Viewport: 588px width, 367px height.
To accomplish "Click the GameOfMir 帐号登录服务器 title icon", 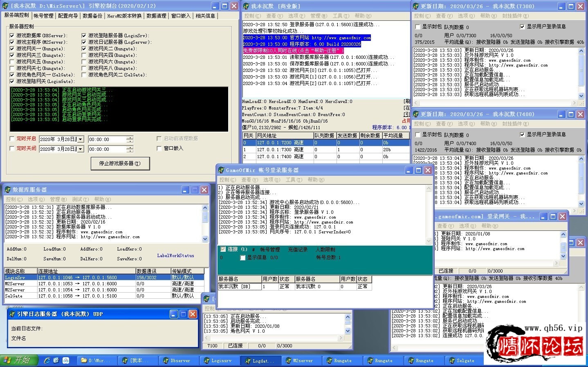I will coord(221,170).
